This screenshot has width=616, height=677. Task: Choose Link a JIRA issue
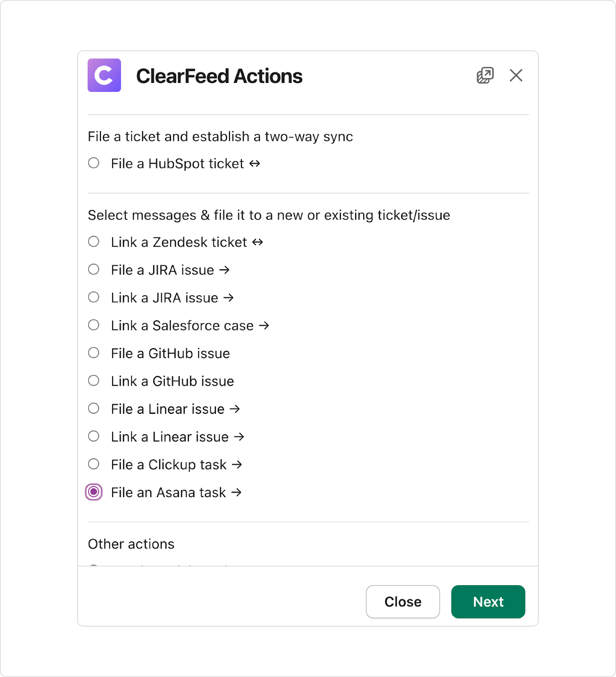(94, 297)
